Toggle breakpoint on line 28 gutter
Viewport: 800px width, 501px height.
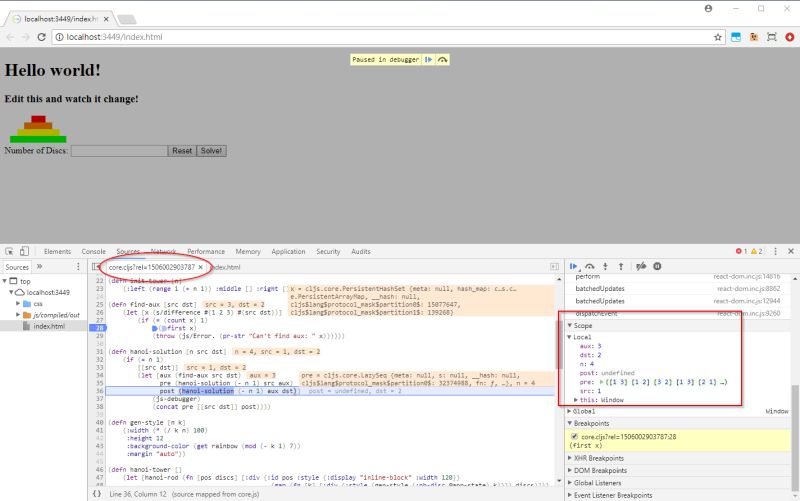coord(98,328)
